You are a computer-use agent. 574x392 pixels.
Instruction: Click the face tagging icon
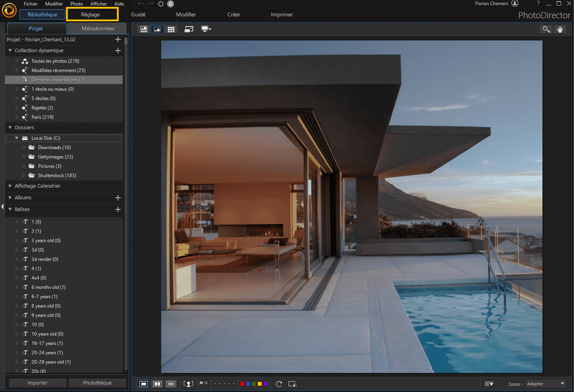pyautogui.click(x=188, y=384)
